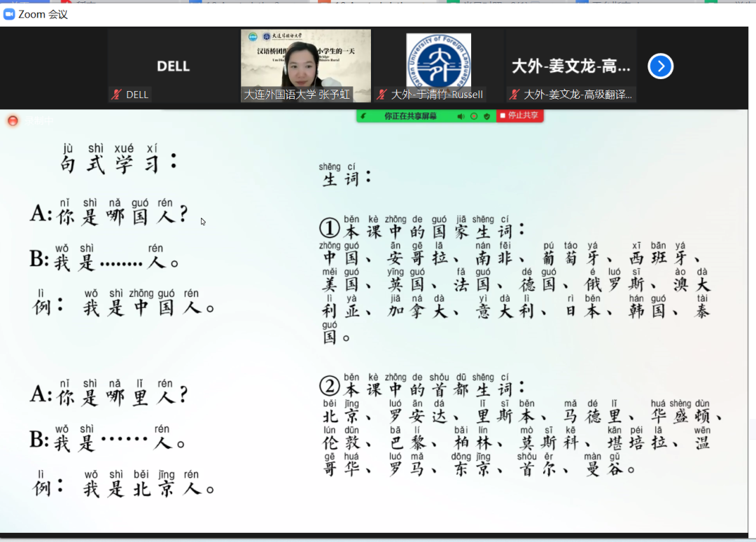Open the red annotation icon above the slide
The image size is (756, 542).
12,120
